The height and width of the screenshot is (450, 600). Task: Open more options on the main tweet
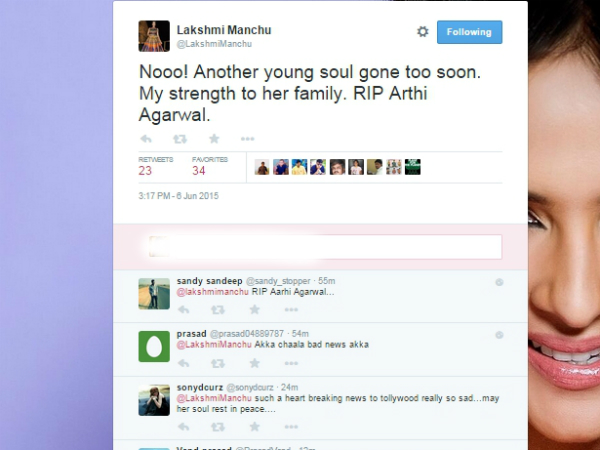click(x=248, y=139)
